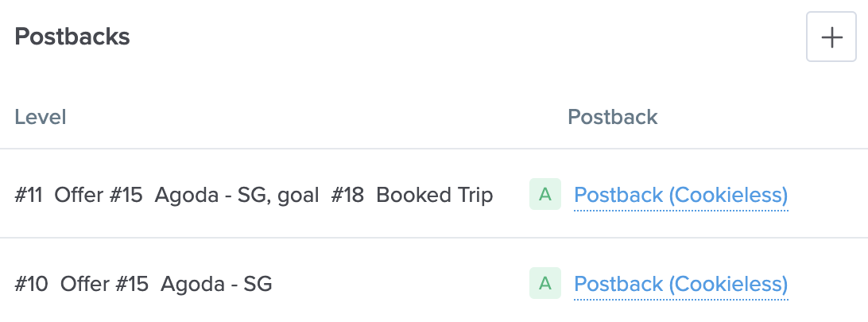Click the Booked Trip goal name
Image resolution: width=868 pixels, height=322 pixels.
click(434, 195)
